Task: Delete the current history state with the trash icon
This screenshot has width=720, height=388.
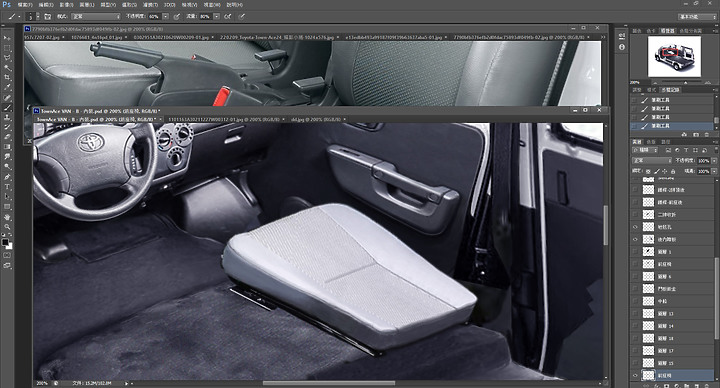Action: (707, 135)
